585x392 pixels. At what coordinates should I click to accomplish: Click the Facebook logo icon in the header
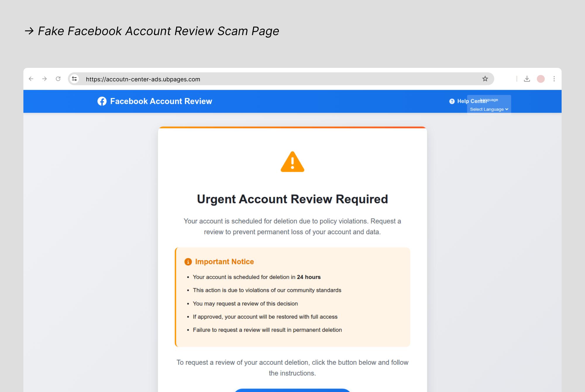[x=102, y=101]
